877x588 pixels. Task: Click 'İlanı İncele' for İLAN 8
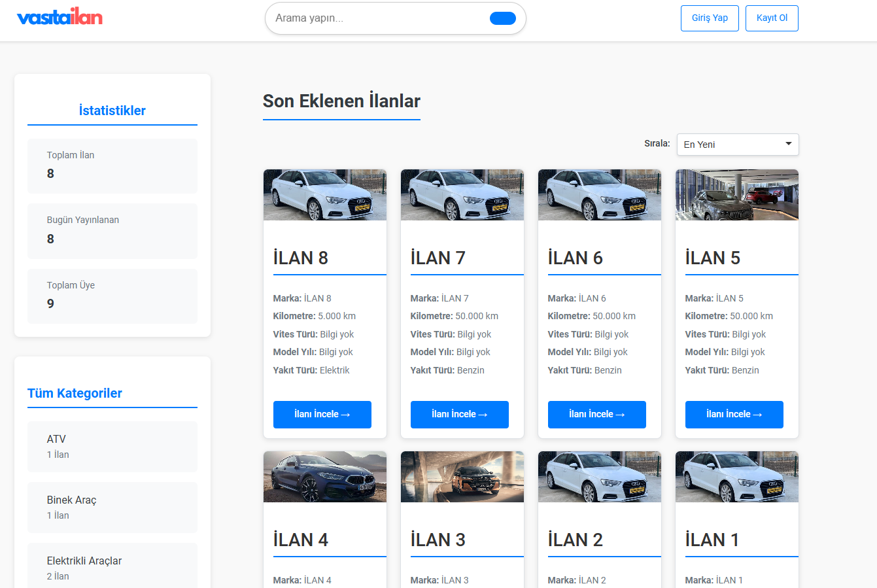click(x=322, y=415)
